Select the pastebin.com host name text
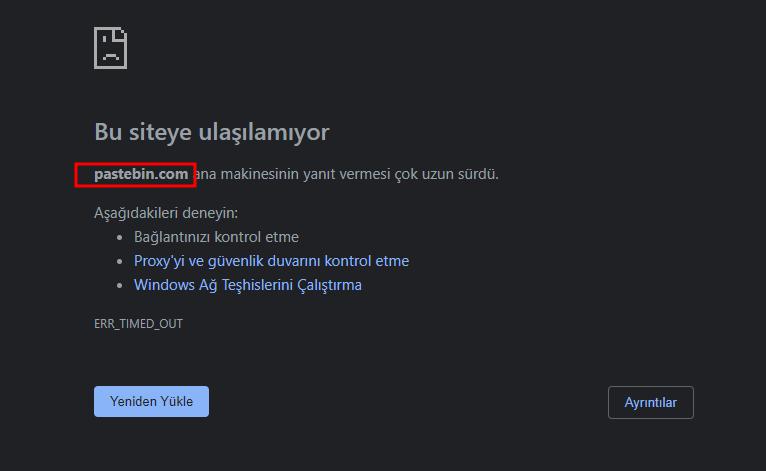The height and width of the screenshot is (471, 766). [x=141, y=174]
